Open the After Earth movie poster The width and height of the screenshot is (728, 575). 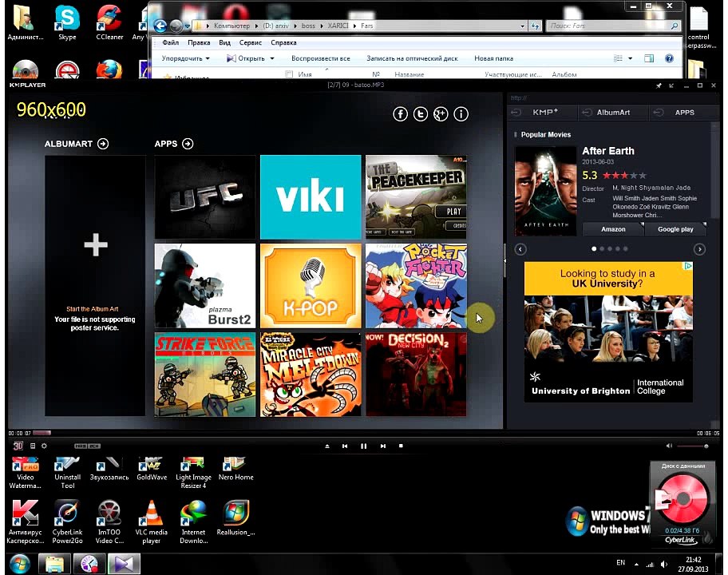click(x=545, y=191)
